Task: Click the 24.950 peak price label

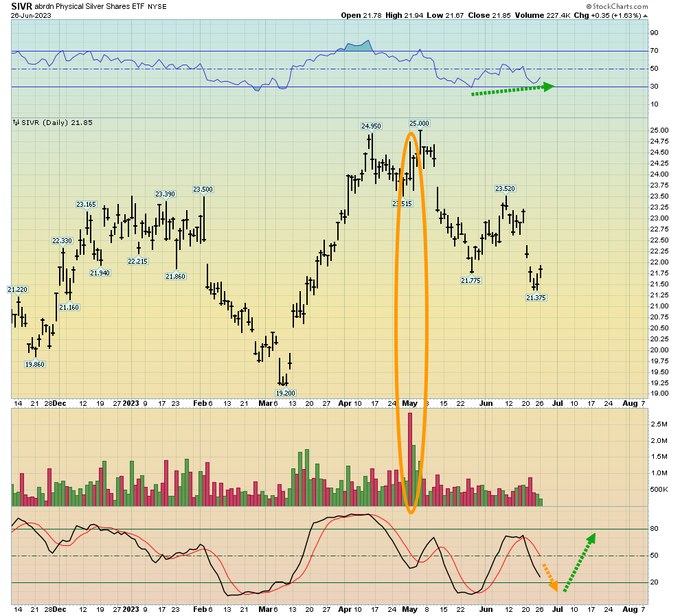Action: pos(371,126)
